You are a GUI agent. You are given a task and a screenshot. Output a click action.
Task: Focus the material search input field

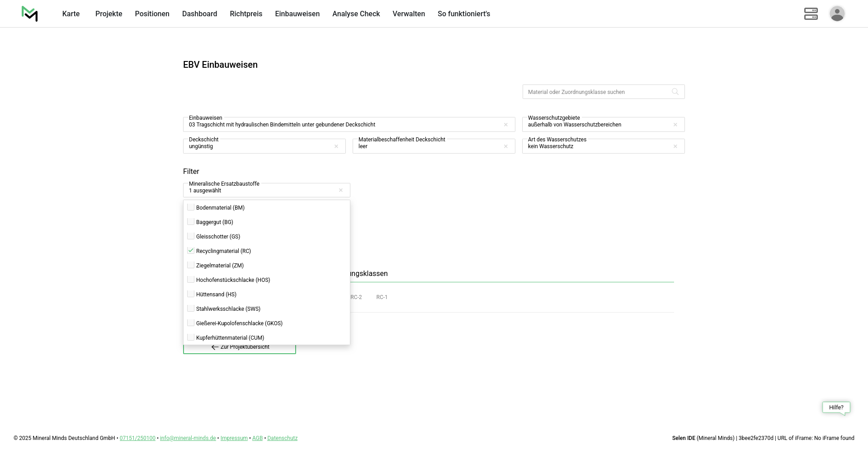(x=597, y=92)
